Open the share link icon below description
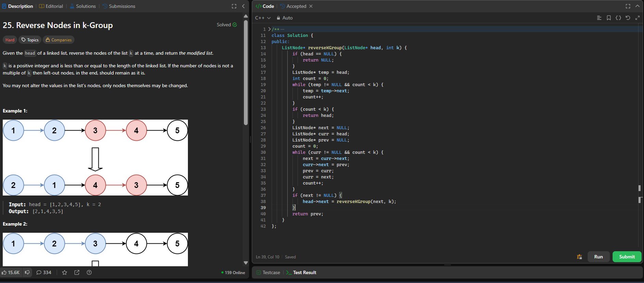 (77, 272)
